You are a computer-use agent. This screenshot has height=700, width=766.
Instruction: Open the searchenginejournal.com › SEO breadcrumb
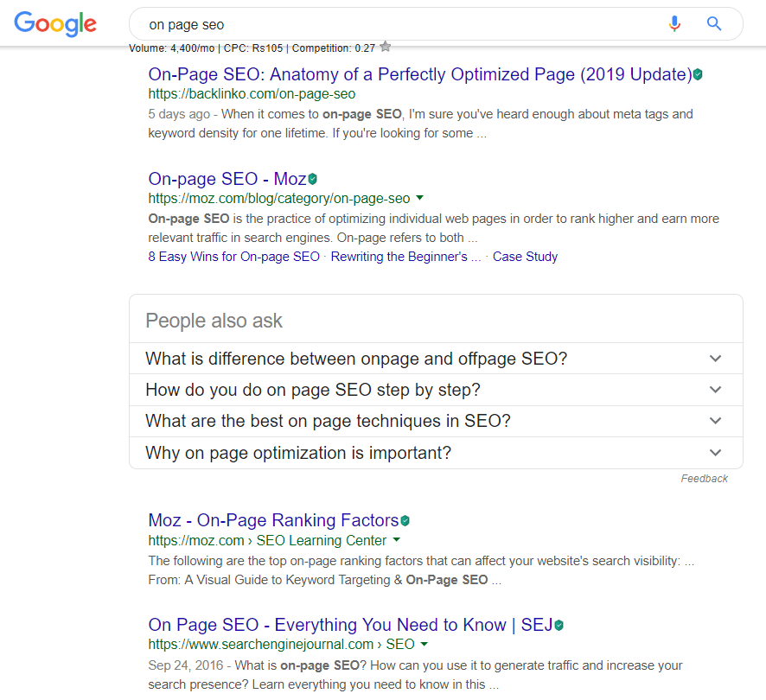(281, 645)
